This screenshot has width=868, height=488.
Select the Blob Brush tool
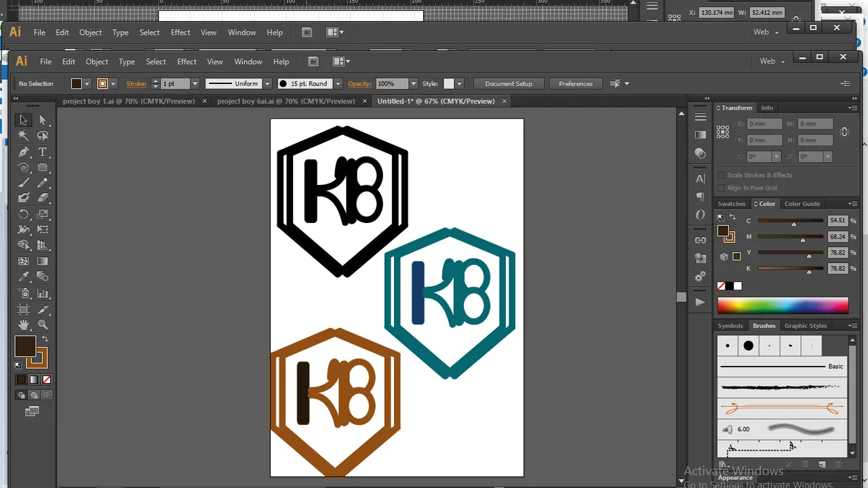[x=24, y=198]
